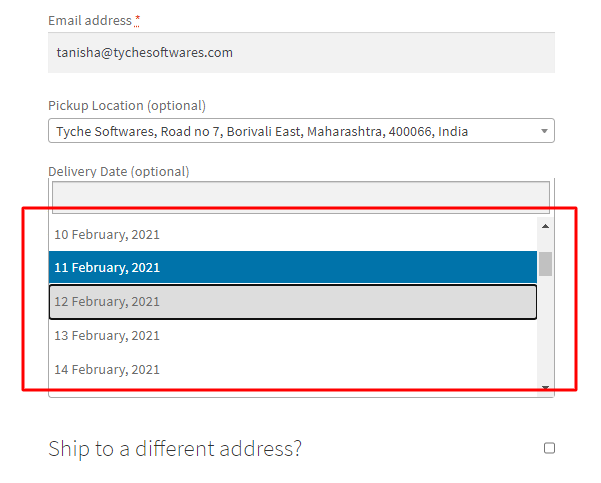Click the scrollbar track above the thumb
Screen dimensions: 601x483
pyautogui.click(x=545, y=242)
